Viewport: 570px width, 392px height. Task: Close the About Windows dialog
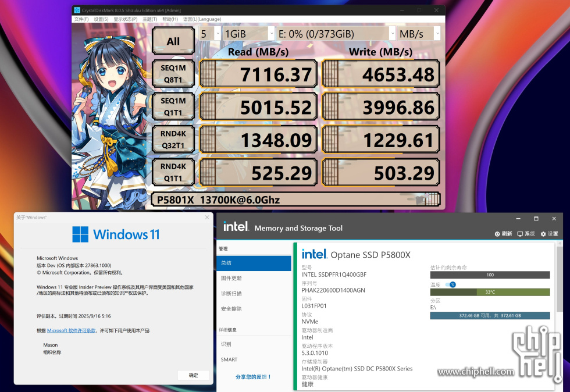point(207,218)
